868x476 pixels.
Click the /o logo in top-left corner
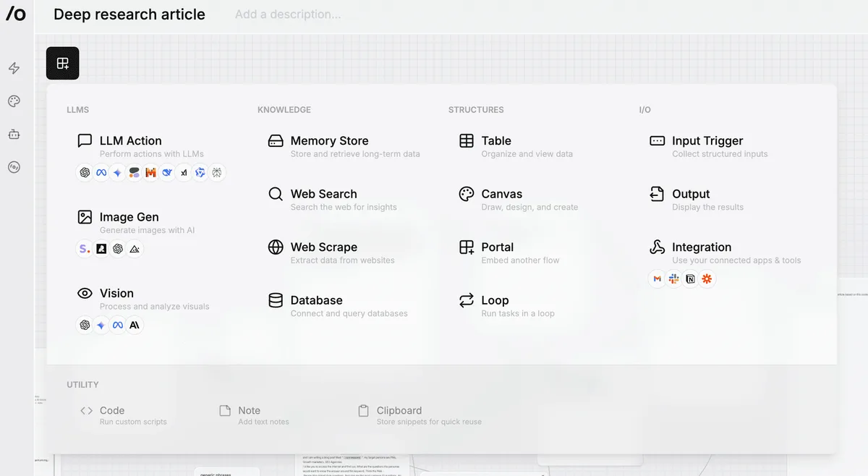click(16, 14)
